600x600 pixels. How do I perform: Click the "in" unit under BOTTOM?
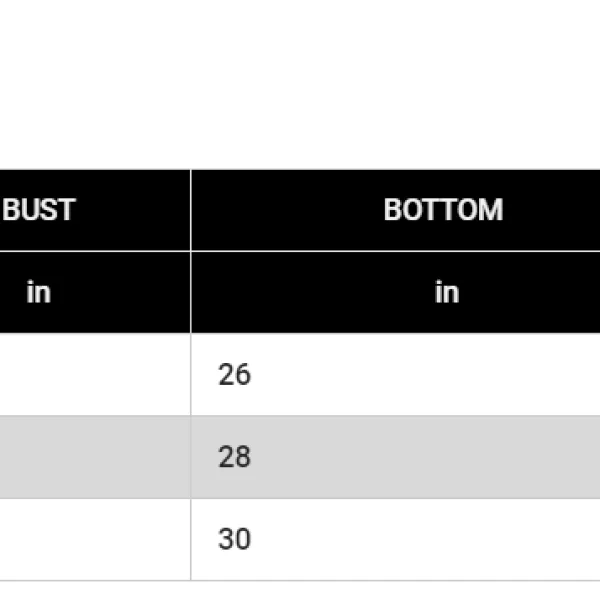[446, 292]
